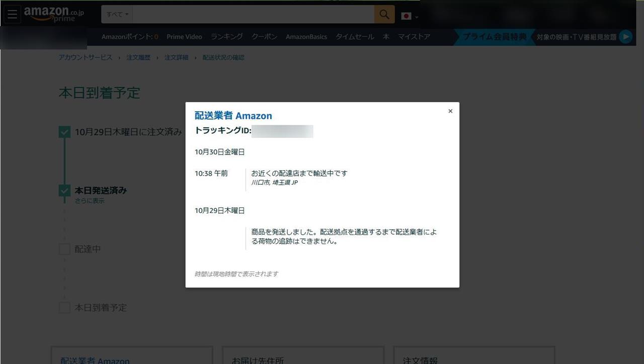This screenshot has height=364, width=644.
Task: Open the ランキング menu item
Action: 227,37
